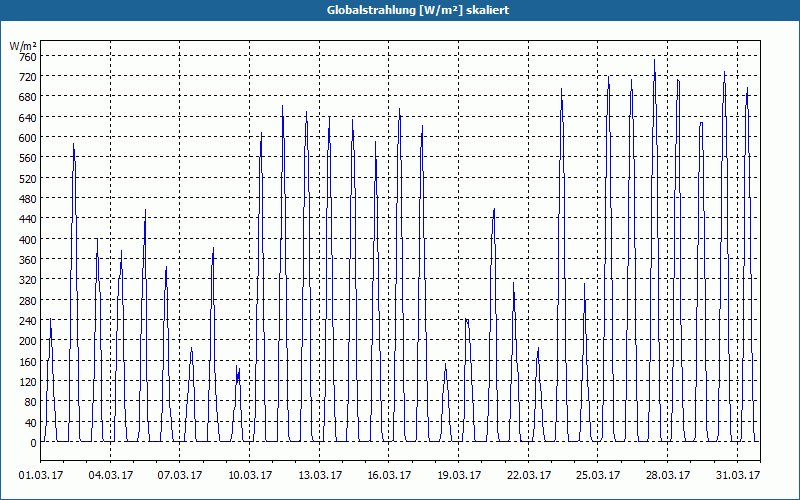Viewport: 800px width, 500px height.
Task: Click the 560 y-axis value
Action: point(28,158)
